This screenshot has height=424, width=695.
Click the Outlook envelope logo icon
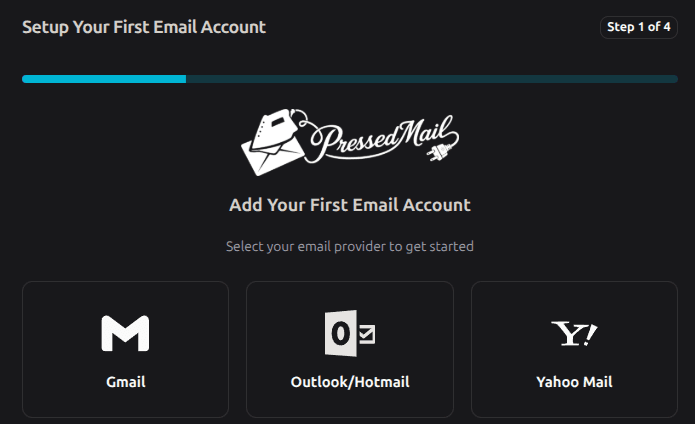coord(350,334)
